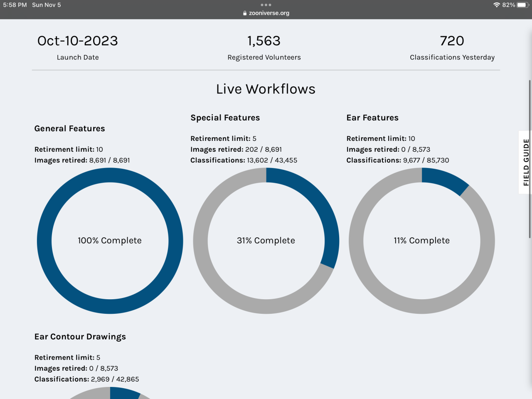This screenshot has width=532, height=399.
Task: Tap the zooniverse.org address text
Action: tap(269, 13)
